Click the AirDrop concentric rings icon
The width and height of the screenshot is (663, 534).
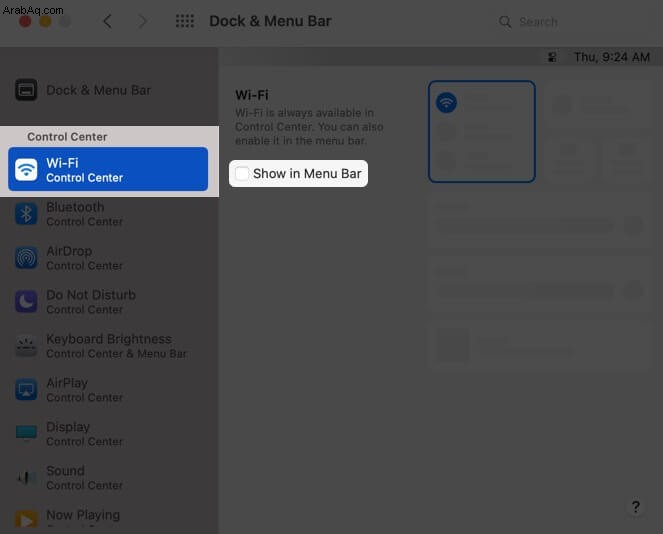[26, 257]
